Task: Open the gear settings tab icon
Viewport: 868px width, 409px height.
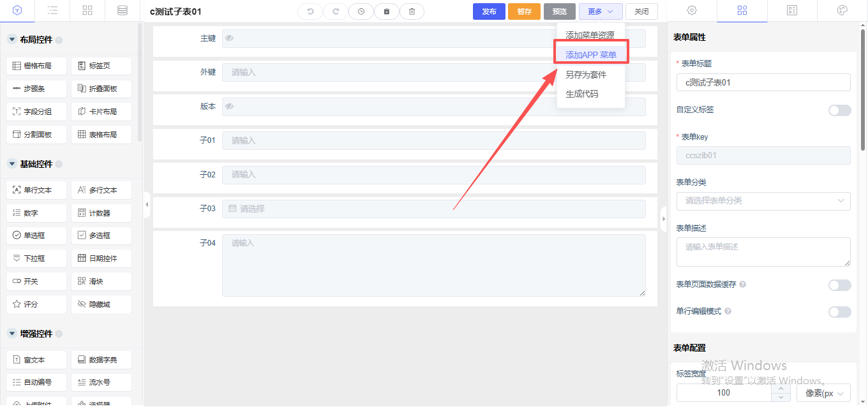Action: tap(691, 11)
